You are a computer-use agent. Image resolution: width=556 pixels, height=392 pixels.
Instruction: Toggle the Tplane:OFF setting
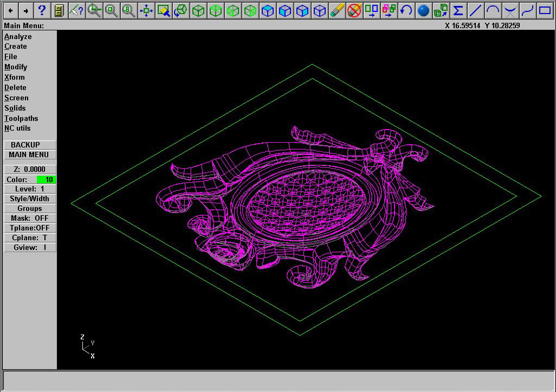[30, 228]
